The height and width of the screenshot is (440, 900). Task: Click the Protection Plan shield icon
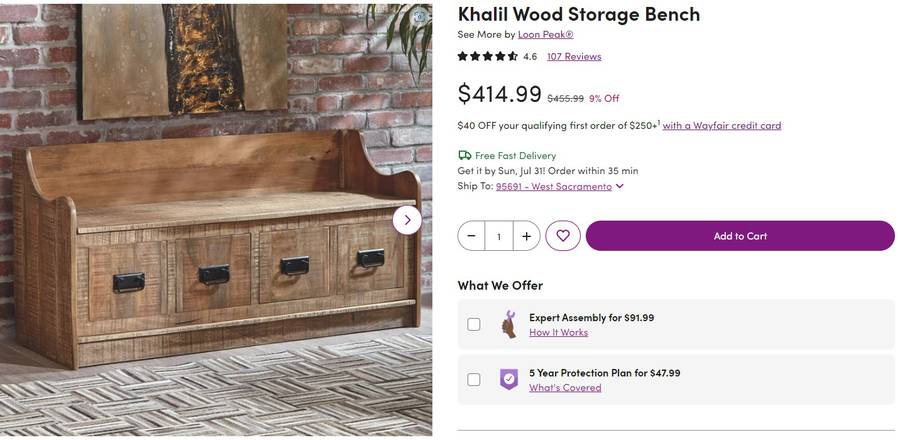tap(509, 380)
